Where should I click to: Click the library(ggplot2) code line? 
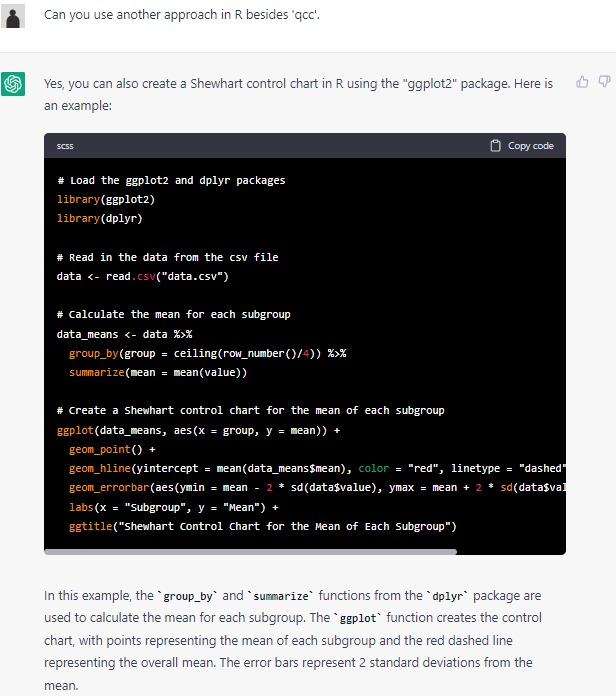click(x=106, y=199)
